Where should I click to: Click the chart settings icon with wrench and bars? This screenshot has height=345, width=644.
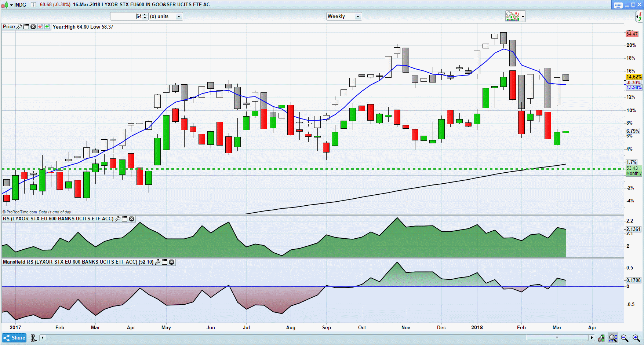[601, 338]
